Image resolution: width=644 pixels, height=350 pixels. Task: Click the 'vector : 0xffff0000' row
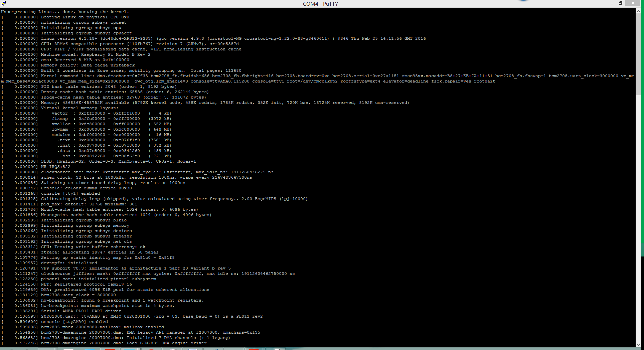coord(111,113)
